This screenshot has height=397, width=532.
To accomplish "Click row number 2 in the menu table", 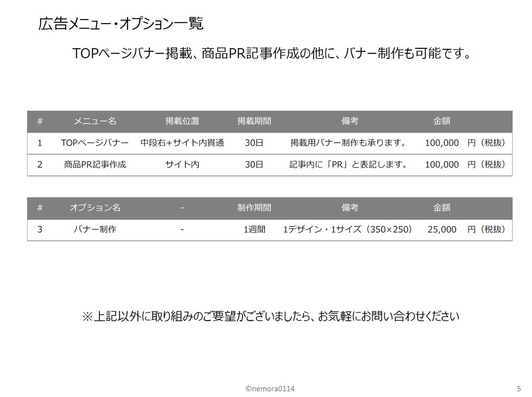I will pyautogui.click(x=40, y=165).
